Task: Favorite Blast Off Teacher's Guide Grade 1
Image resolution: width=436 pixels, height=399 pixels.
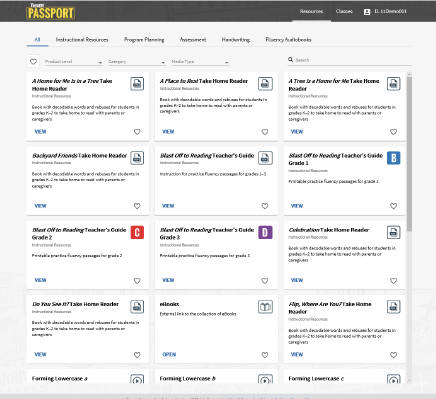Action: (x=393, y=206)
